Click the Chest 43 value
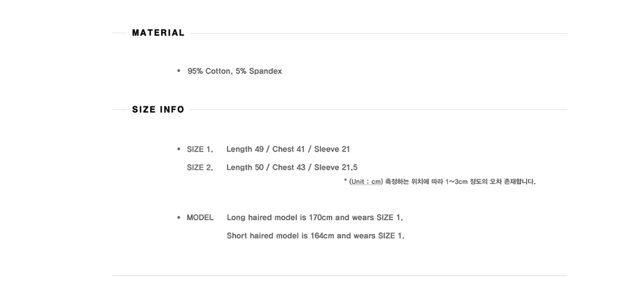The image size is (644, 301). pyautogui.click(x=289, y=167)
